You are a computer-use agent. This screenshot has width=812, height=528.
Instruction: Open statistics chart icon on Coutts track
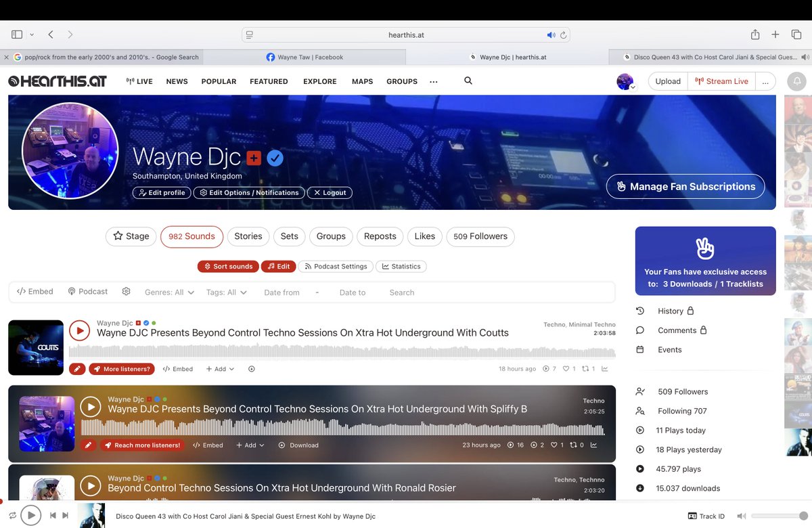coord(604,369)
